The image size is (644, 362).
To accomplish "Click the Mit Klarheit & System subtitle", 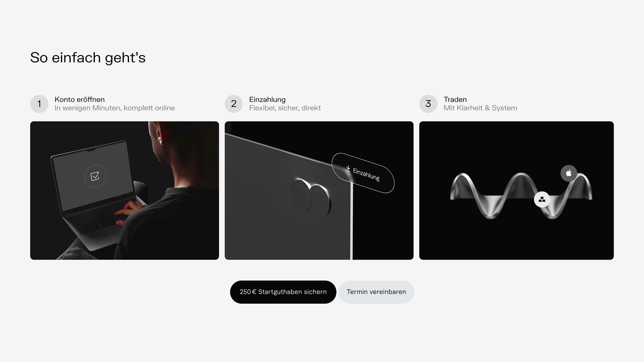I will point(480,108).
